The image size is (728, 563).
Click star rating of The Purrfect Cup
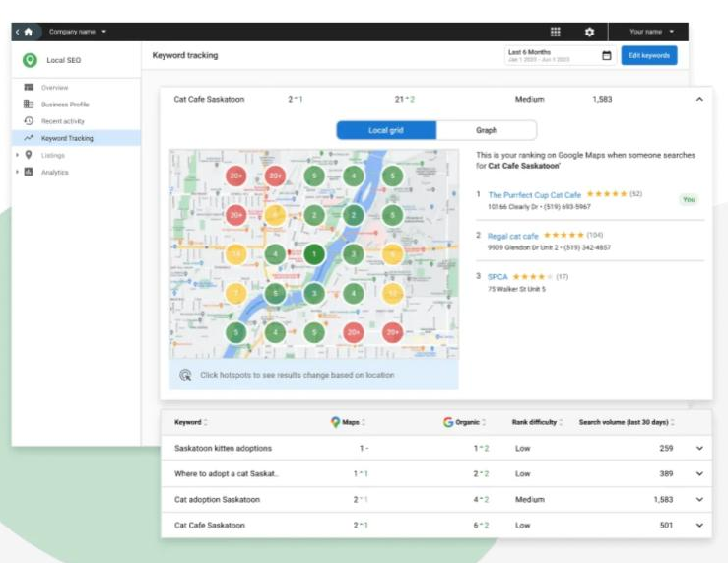(607, 194)
